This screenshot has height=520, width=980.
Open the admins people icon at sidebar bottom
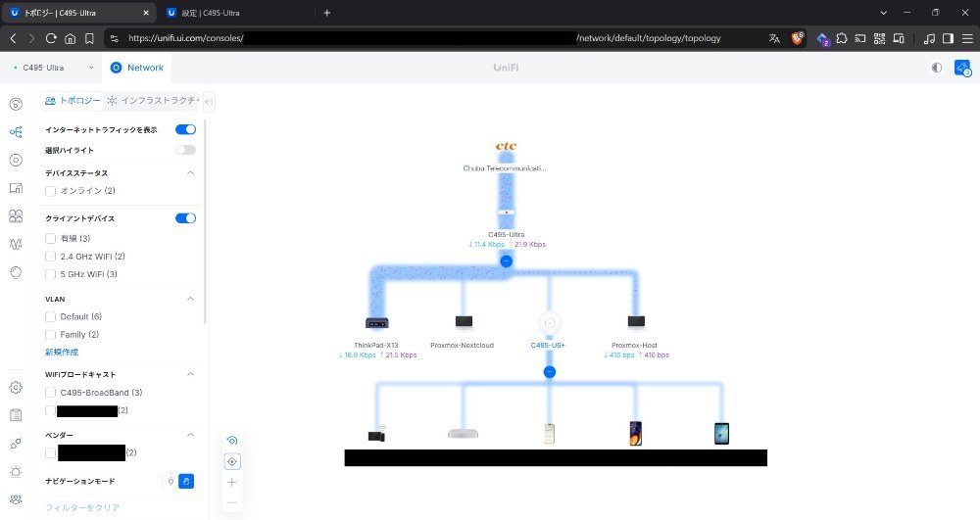[16, 499]
